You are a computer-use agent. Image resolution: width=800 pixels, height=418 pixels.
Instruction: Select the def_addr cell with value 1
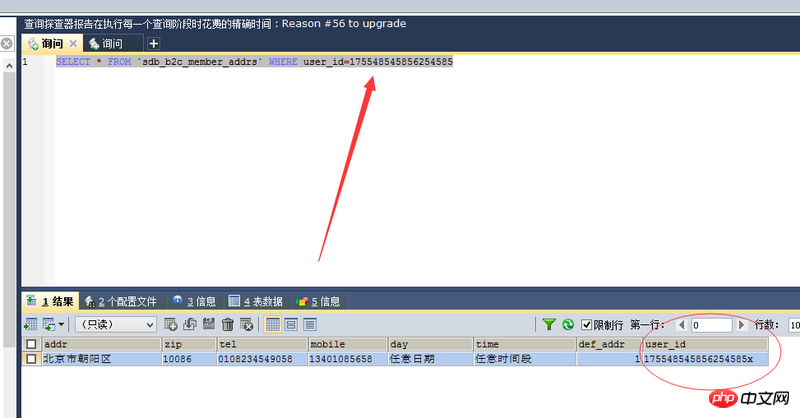[x=609, y=359]
